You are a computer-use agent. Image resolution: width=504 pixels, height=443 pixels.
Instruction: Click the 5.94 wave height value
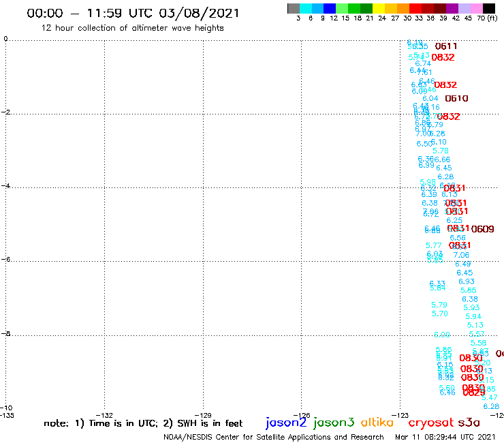click(473, 316)
